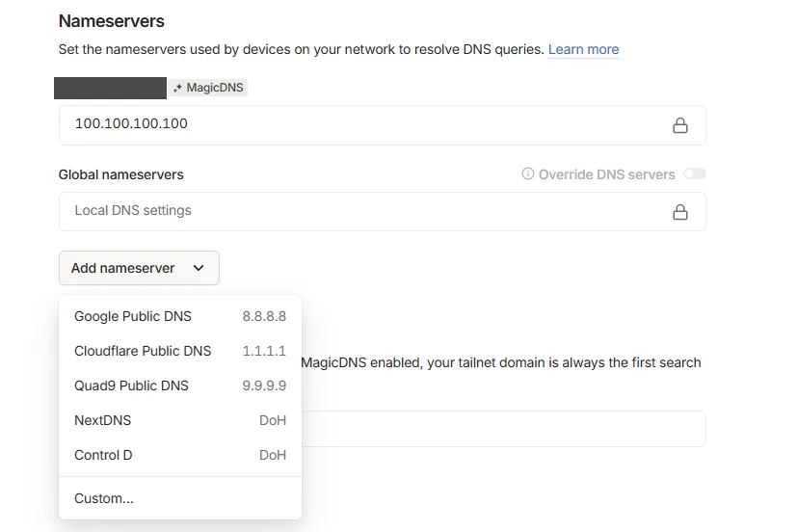The width and height of the screenshot is (797, 532).
Task: Click the lock icon beside 100.100.100.100
Action: click(x=680, y=125)
